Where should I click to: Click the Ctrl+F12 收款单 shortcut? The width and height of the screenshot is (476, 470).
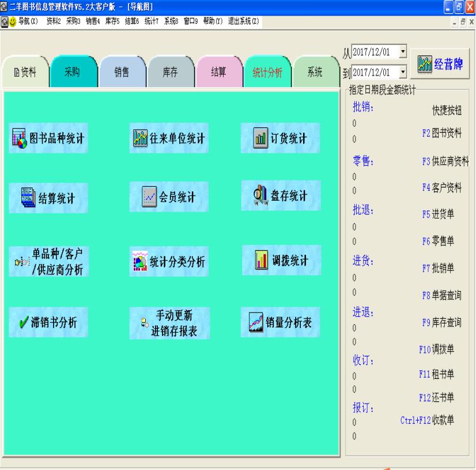tap(427, 420)
